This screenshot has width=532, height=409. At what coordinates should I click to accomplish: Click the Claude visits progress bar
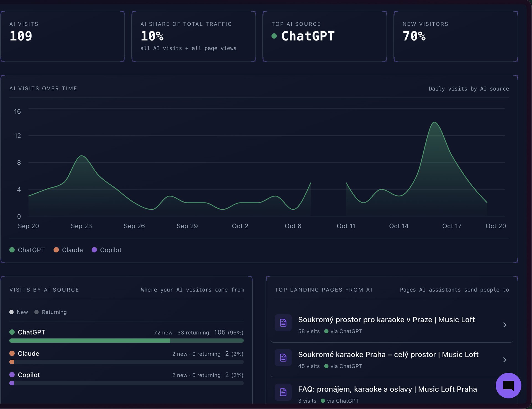pos(127,362)
